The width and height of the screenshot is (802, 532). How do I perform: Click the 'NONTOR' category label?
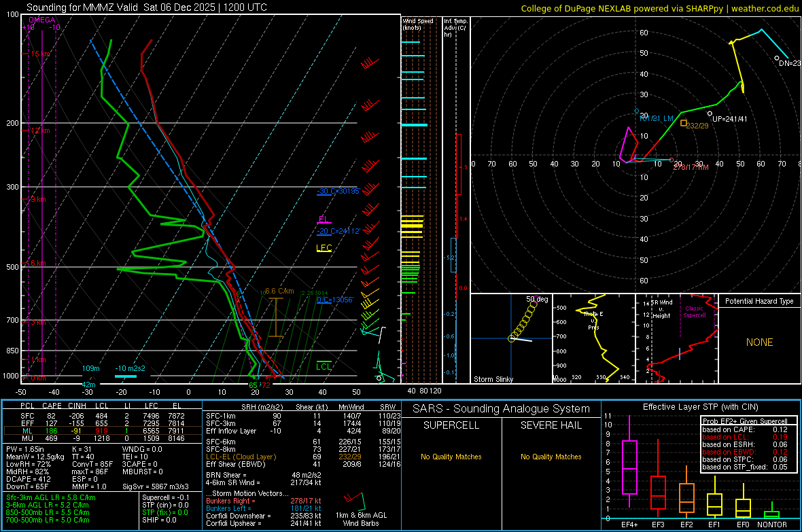(x=772, y=525)
